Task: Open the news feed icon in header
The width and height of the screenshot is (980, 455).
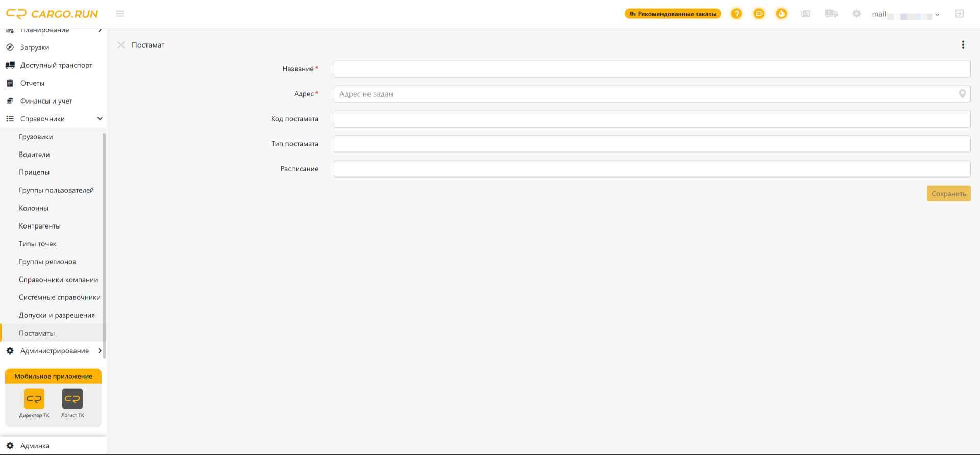Action: [806, 14]
